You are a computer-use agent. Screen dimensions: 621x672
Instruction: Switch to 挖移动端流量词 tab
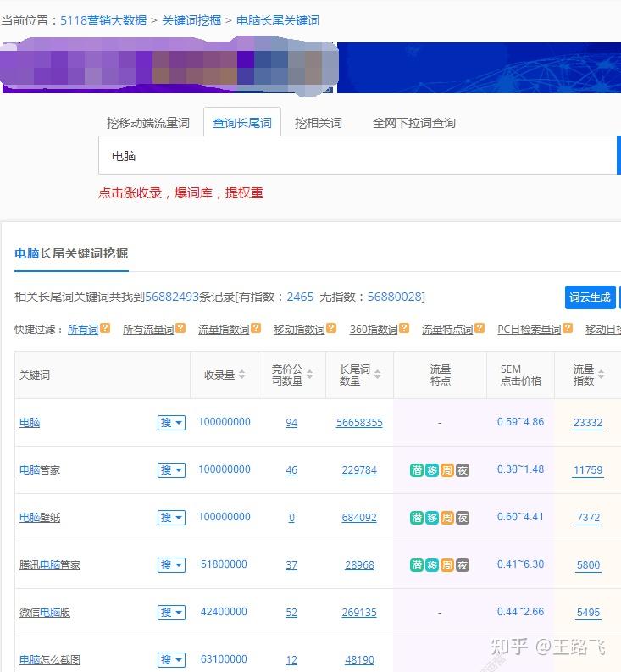pos(148,124)
